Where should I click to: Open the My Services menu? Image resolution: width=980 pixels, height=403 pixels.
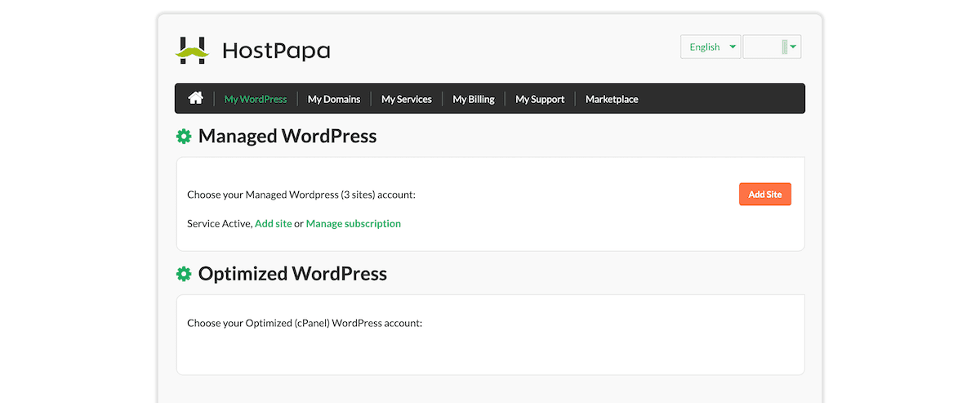(x=407, y=99)
